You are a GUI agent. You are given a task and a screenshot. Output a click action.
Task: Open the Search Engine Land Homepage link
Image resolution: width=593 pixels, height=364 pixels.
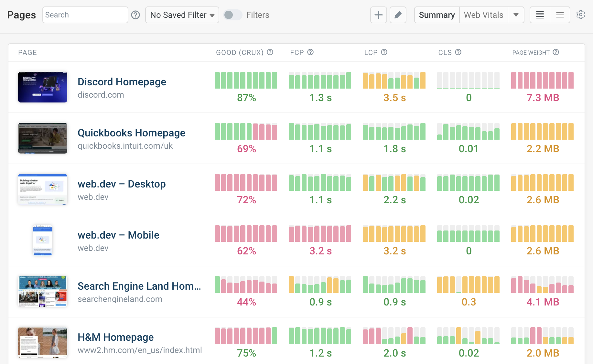point(139,286)
